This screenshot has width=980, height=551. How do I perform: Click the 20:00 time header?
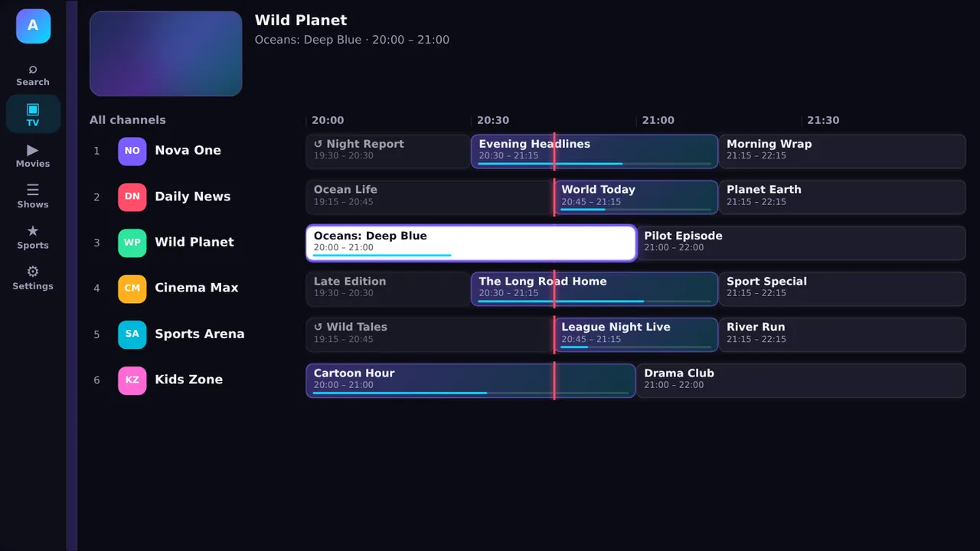click(328, 120)
